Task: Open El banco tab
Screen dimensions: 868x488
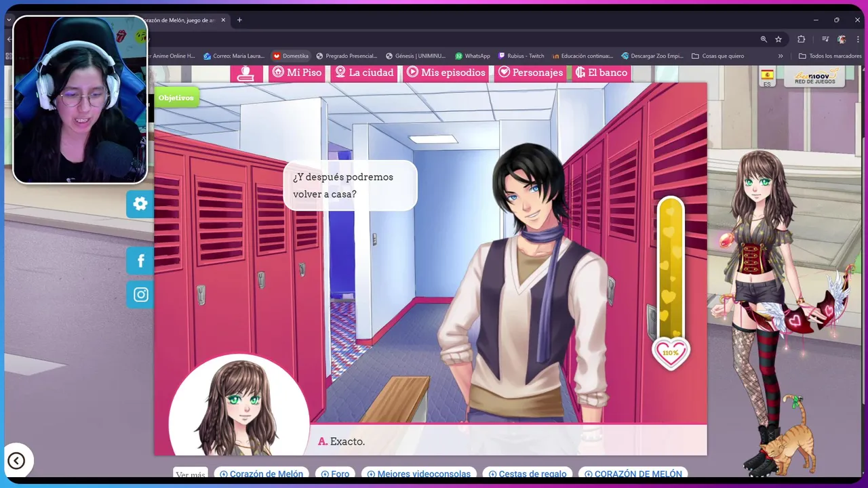Action: tap(601, 73)
